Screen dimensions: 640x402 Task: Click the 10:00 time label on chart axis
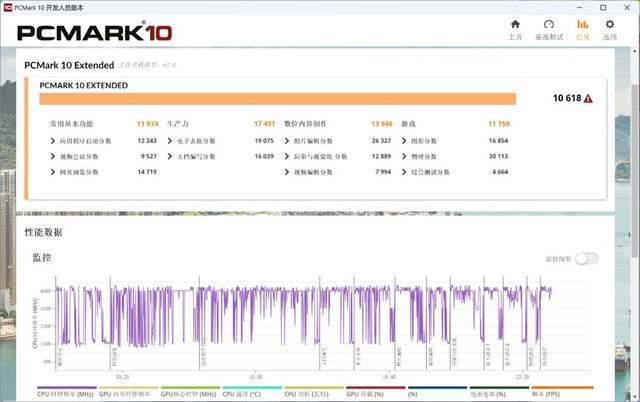click(256, 377)
